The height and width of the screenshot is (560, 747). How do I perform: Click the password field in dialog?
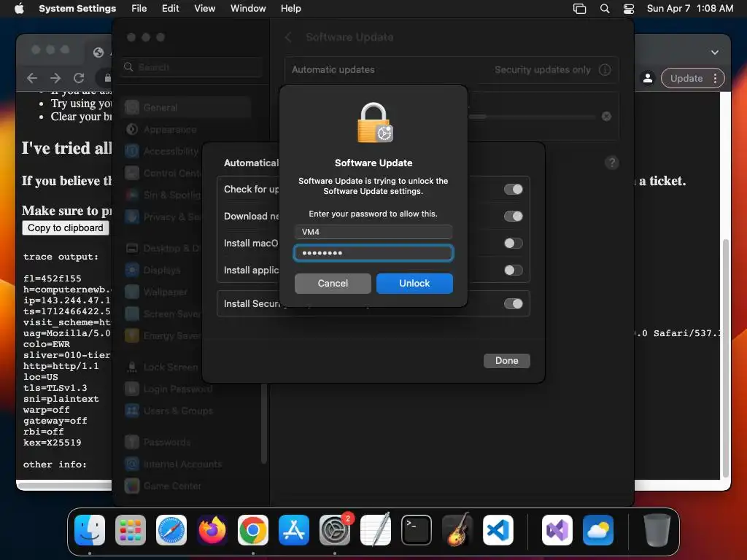(373, 253)
